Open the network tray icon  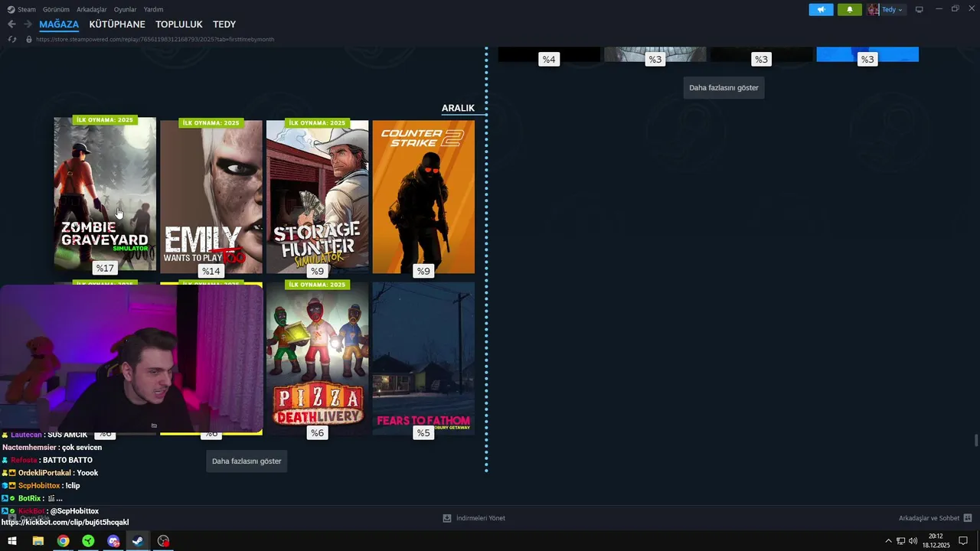pyautogui.click(x=900, y=541)
